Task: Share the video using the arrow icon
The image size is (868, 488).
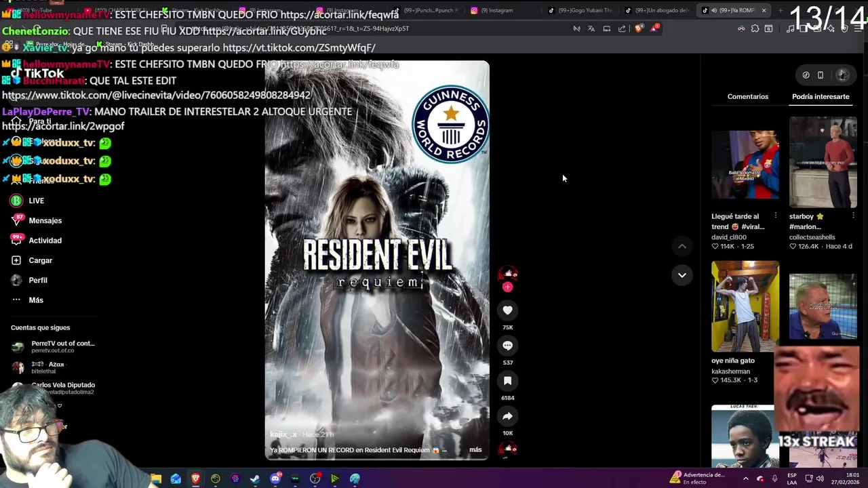Action: point(507,416)
